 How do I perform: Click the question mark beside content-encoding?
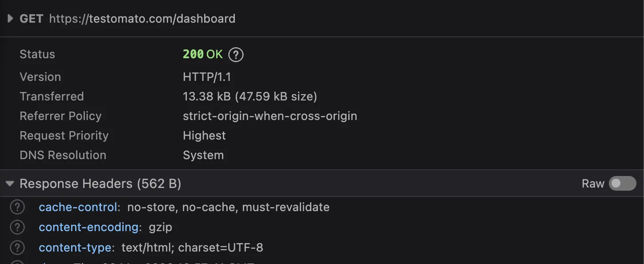(17, 227)
